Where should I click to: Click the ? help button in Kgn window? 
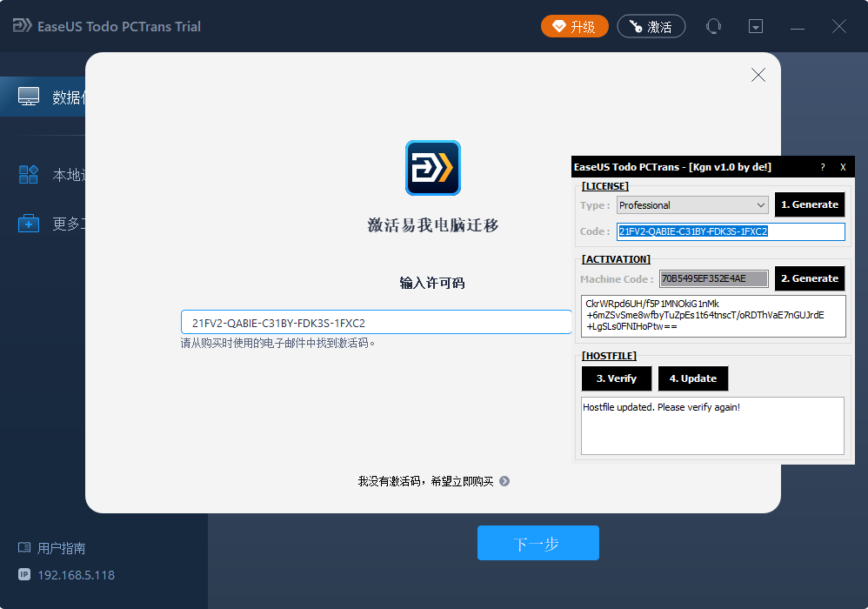click(x=823, y=167)
